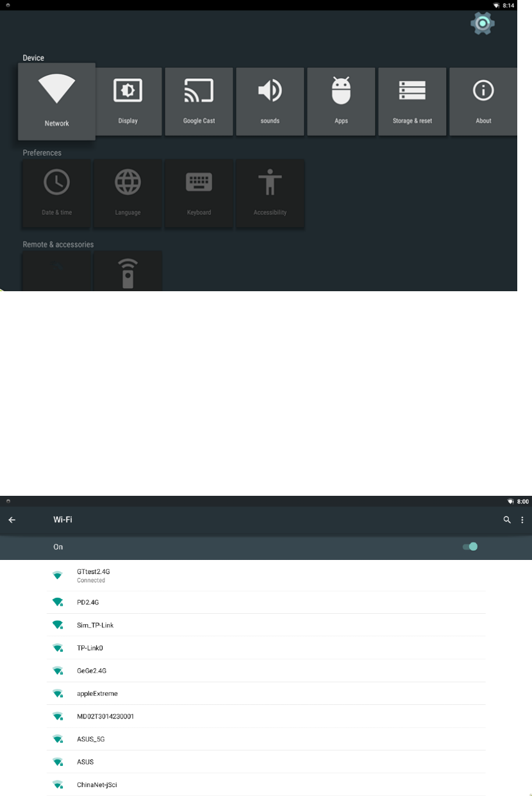This screenshot has width=532, height=796.
Task: Open Accessibility preferences
Action: pos(270,194)
